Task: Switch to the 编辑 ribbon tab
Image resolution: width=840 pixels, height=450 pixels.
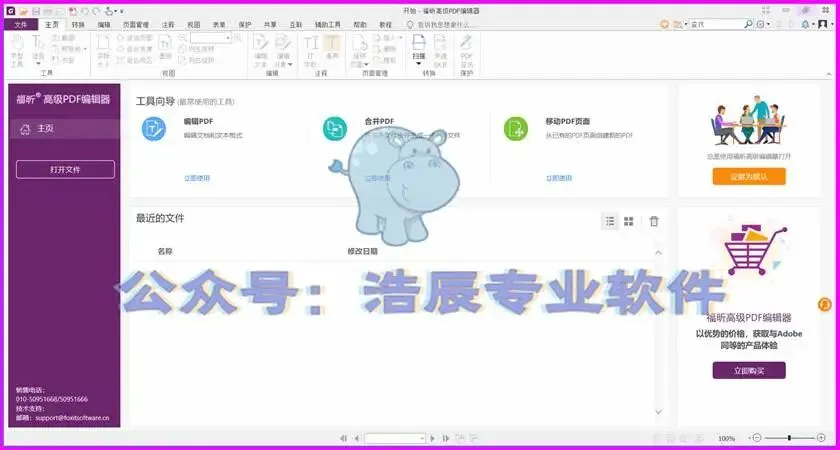Action: [x=104, y=25]
